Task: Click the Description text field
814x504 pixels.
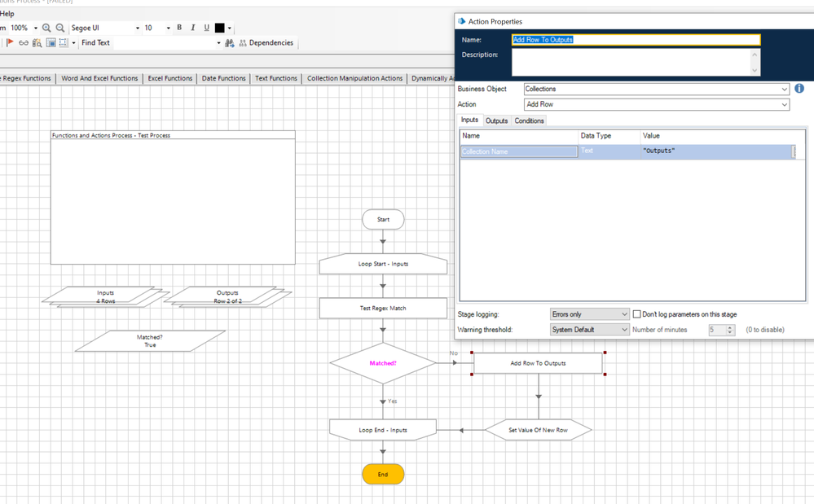Action: (x=633, y=62)
